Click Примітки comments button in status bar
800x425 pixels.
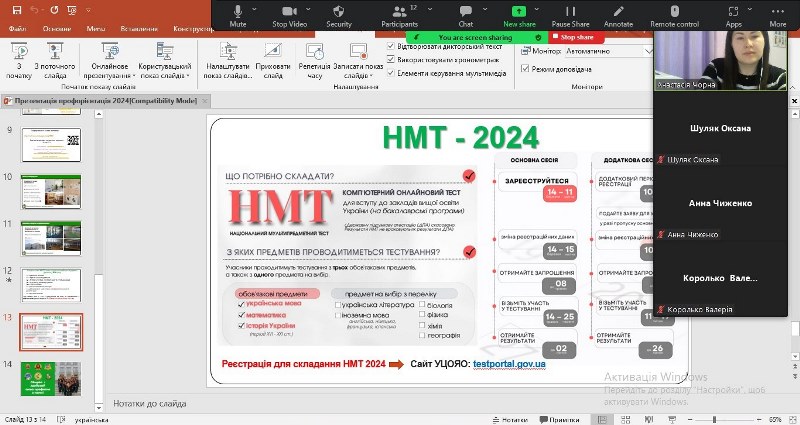559,420
